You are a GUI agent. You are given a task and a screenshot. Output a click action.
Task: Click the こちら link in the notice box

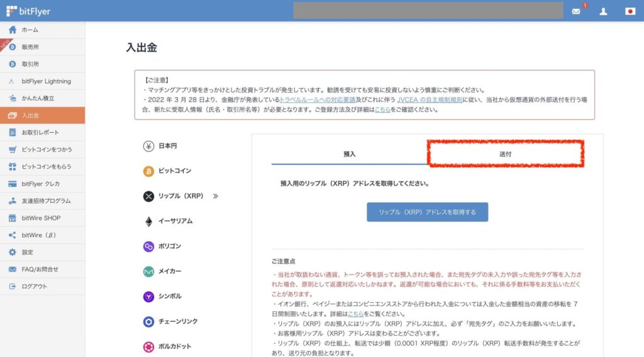(382, 110)
